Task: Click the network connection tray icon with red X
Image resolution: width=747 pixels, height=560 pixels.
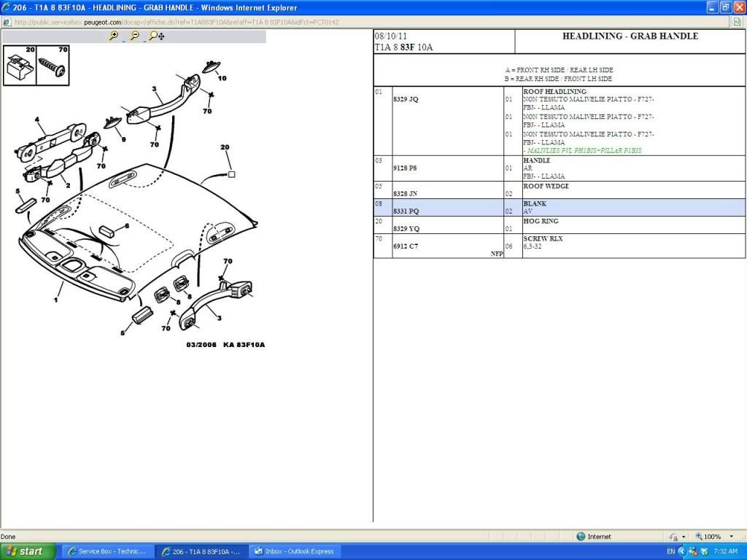Action: tap(693, 551)
